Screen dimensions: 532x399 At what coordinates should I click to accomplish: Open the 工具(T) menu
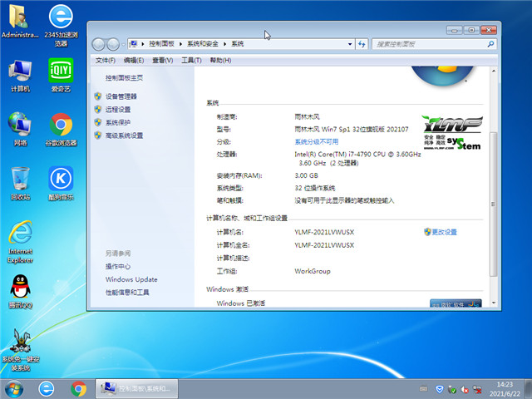tap(191, 60)
